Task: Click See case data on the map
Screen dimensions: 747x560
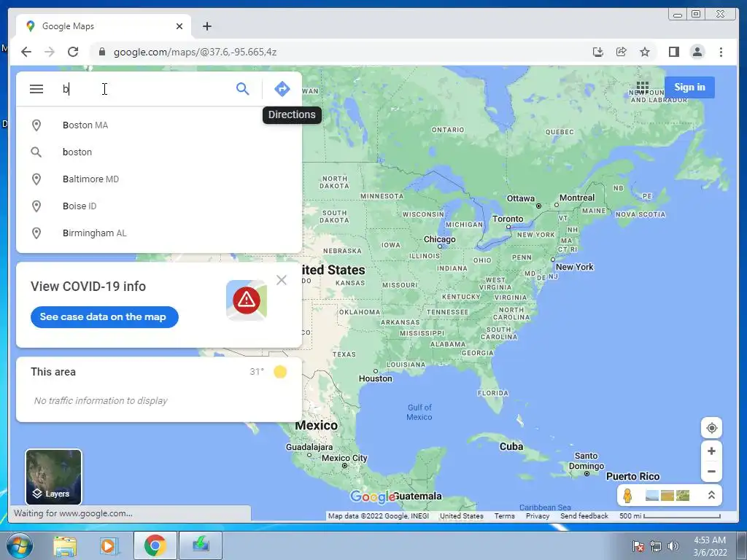Action: [104, 317]
